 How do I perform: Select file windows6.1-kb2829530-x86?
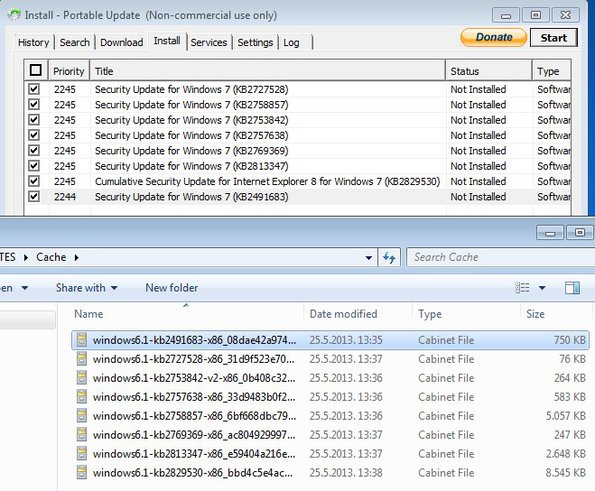coord(330,472)
